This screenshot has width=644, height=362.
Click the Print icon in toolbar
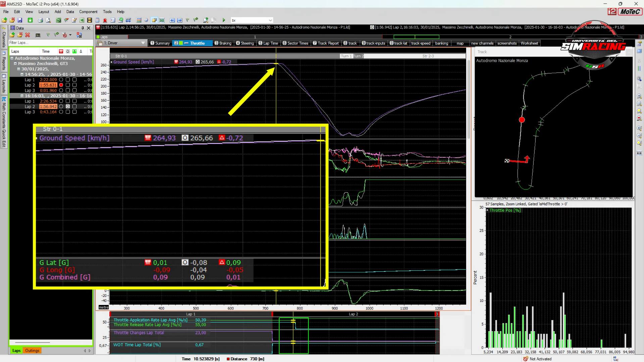(40, 20)
